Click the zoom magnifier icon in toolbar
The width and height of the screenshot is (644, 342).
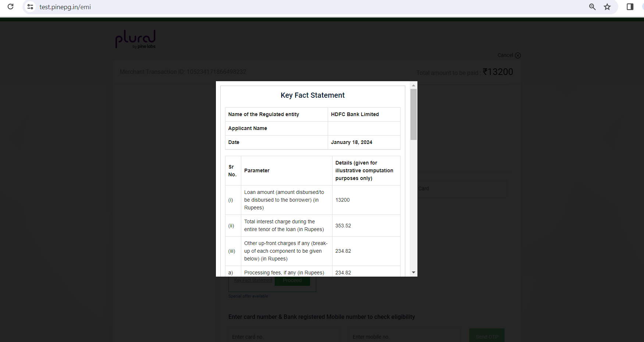coord(592,7)
